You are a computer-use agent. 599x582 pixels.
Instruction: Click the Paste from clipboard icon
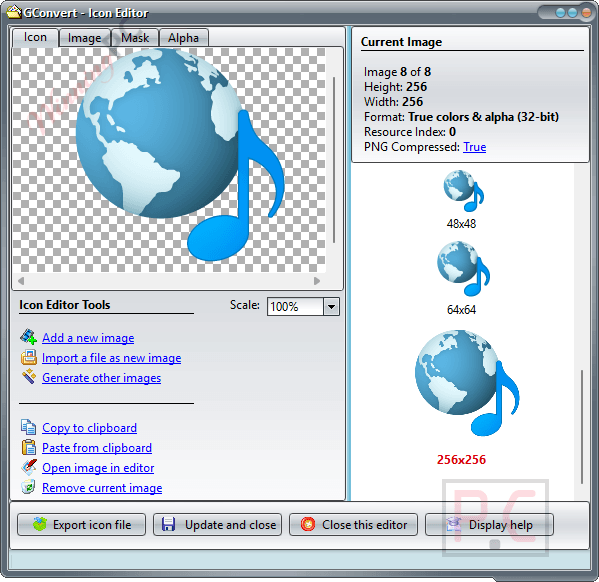[x=29, y=447]
